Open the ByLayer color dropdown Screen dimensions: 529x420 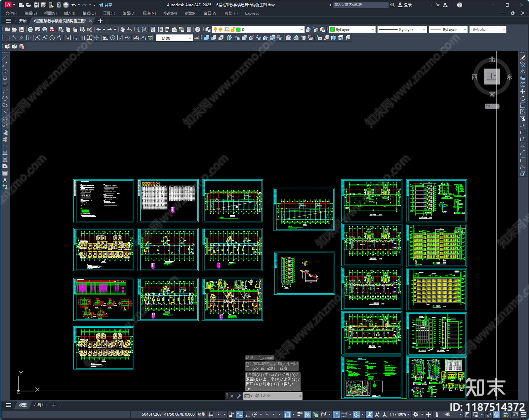point(352,29)
